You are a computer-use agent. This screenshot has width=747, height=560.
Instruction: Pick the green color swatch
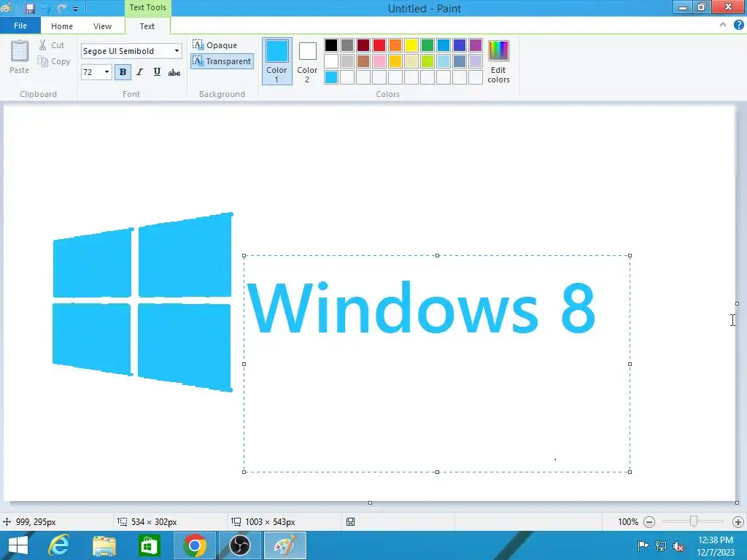tap(427, 45)
